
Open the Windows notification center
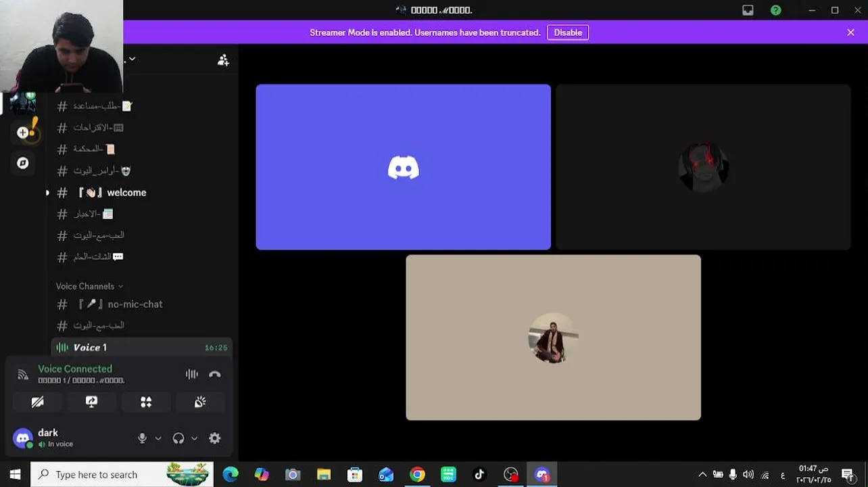click(x=848, y=475)
